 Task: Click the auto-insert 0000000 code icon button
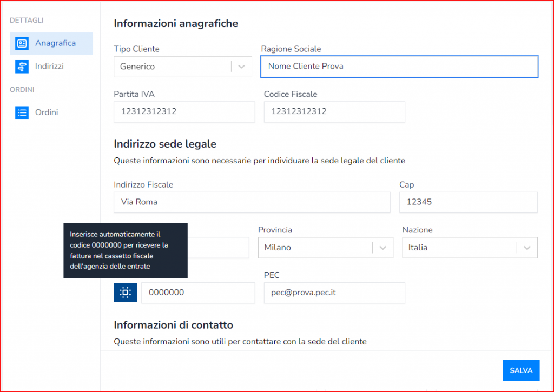tap(125, 293)
